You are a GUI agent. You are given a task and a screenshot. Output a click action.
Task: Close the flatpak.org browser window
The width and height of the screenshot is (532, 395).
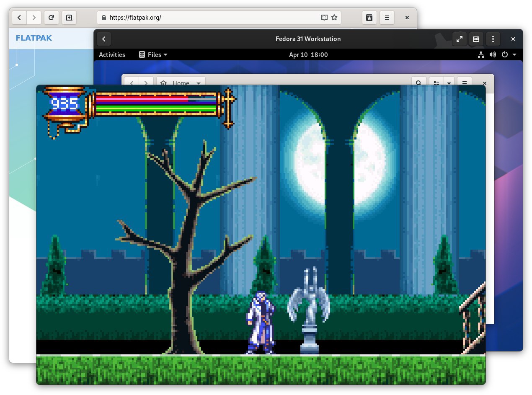(407, 18)
